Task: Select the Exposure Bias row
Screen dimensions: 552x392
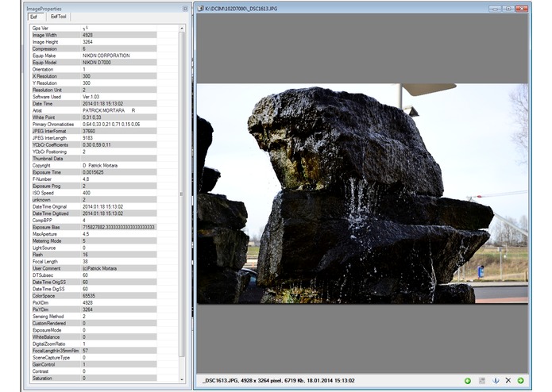Action: [x=94, y=227]
